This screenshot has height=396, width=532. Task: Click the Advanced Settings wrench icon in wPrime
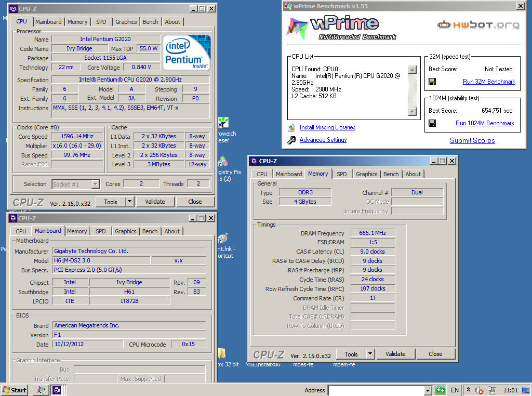click(x=291, y=140)
